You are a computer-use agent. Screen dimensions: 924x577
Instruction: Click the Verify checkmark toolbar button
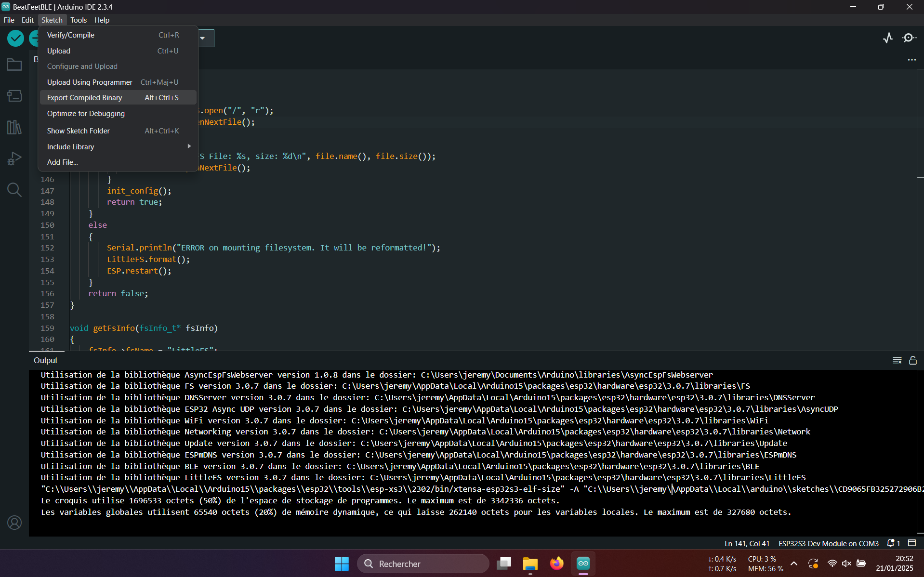click(15, 38)
